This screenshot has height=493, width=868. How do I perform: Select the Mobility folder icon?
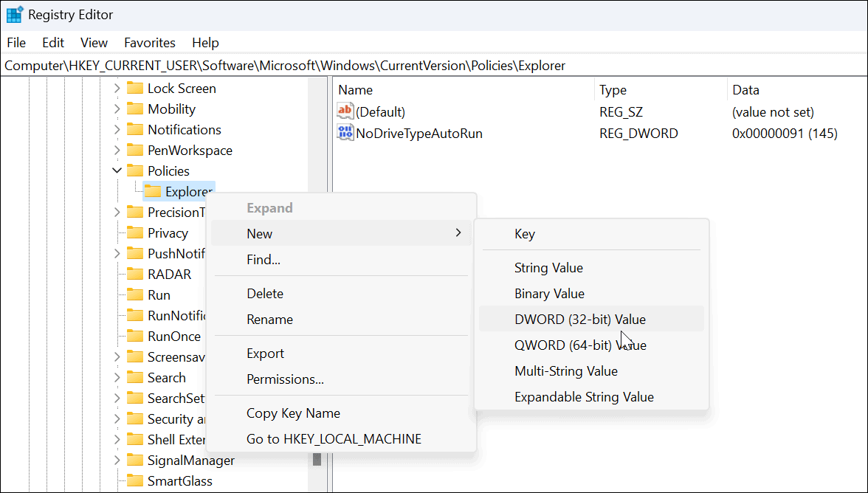(136, 108)
